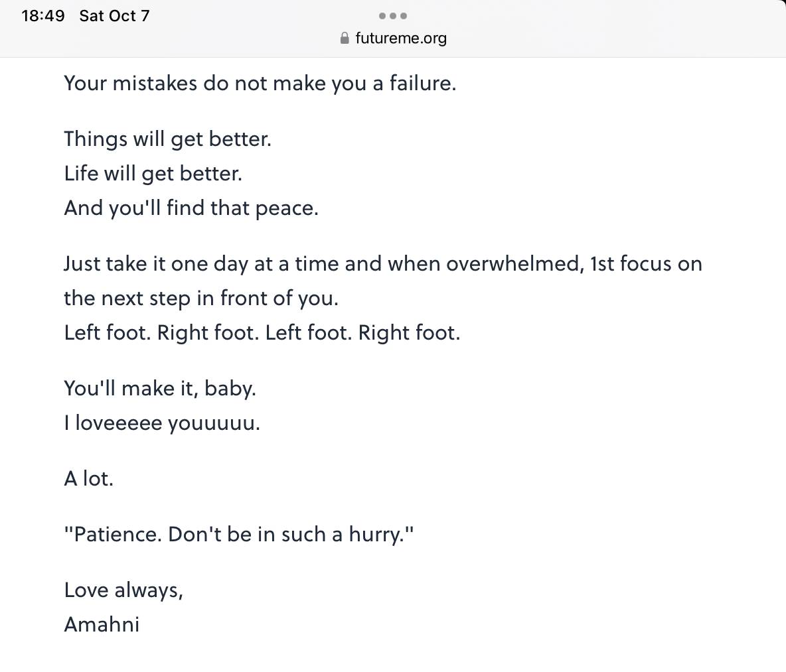Click the "Left foot. Right foot." line
The image size is (786, 672).
pyautogui.click(x=262, y=332)
